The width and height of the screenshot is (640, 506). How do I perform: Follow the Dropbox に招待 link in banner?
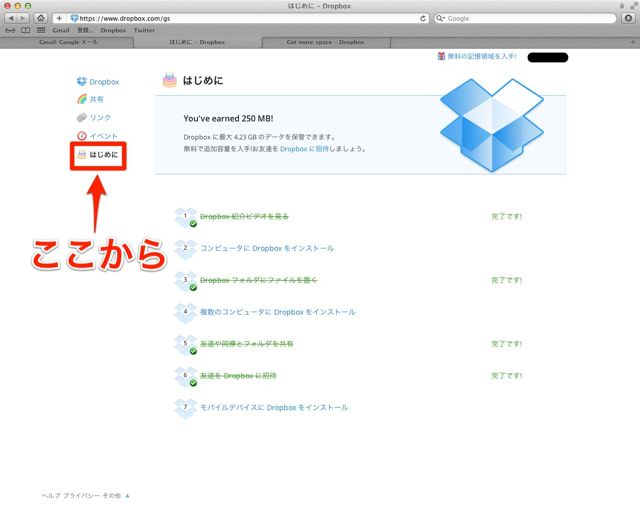(x=304, y=149)
